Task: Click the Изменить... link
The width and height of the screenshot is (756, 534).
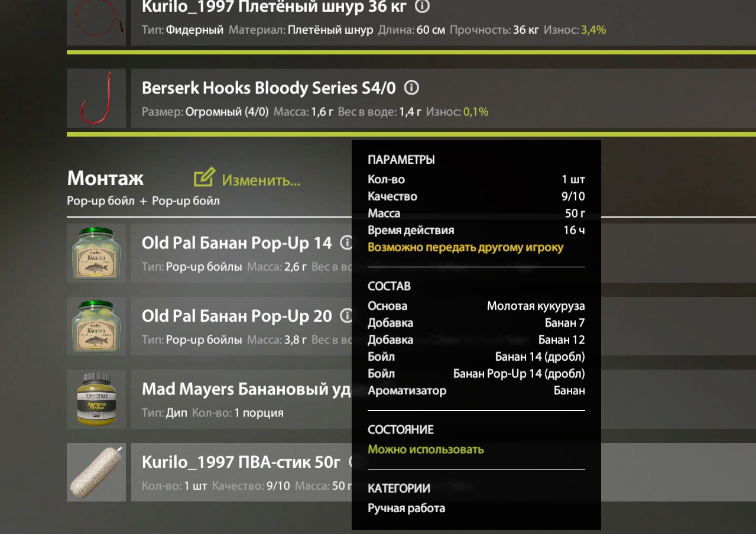Action: pos(261,180)
